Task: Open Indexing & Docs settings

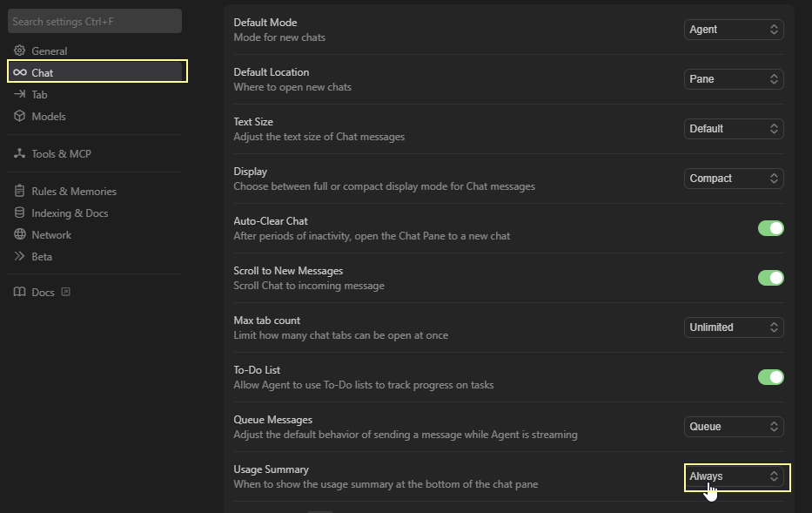Action: [x=95, y=213]
